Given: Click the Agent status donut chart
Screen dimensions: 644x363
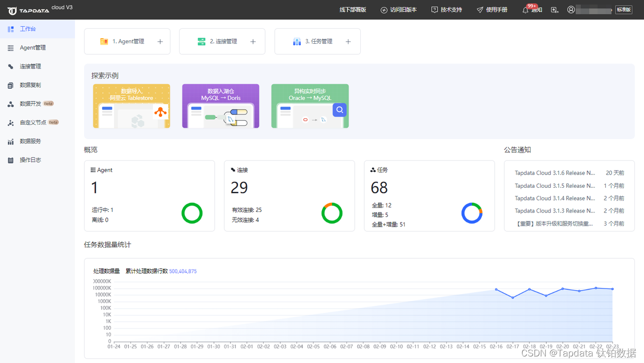Looking at the screenshot, I should [x=192, y=213].
